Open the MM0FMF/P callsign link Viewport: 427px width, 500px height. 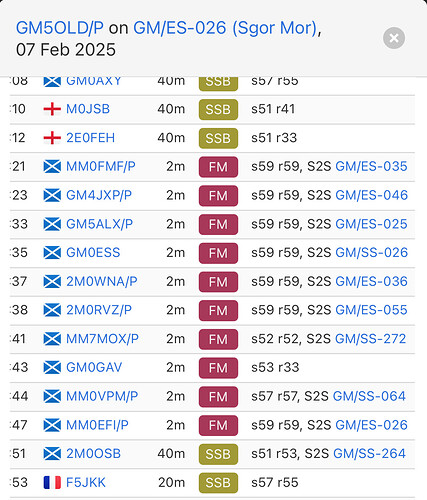101,166
